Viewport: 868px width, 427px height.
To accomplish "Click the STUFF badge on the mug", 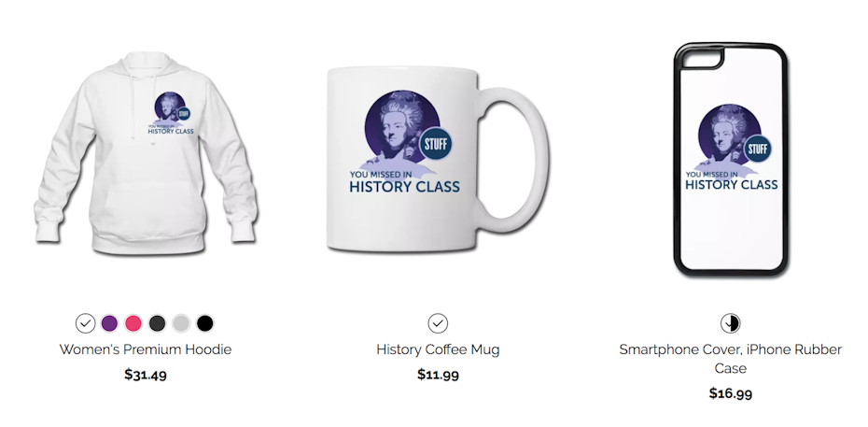I will [x=436, y=144].
